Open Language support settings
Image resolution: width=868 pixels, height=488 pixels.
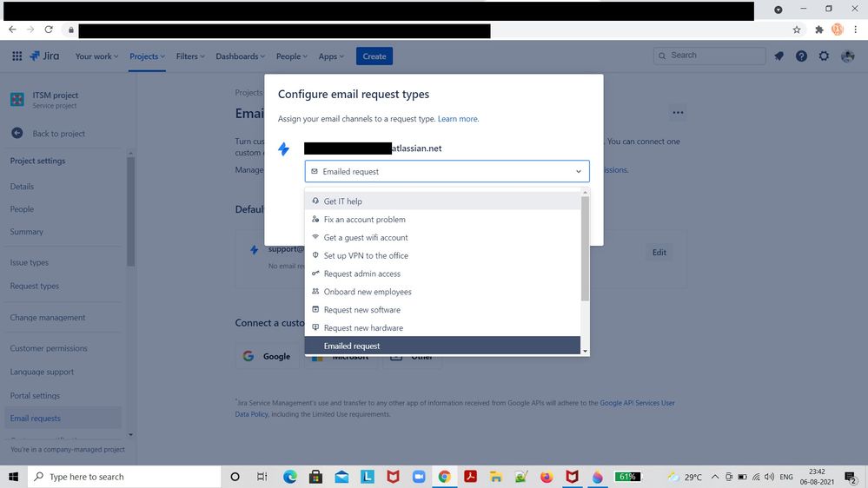42,372
